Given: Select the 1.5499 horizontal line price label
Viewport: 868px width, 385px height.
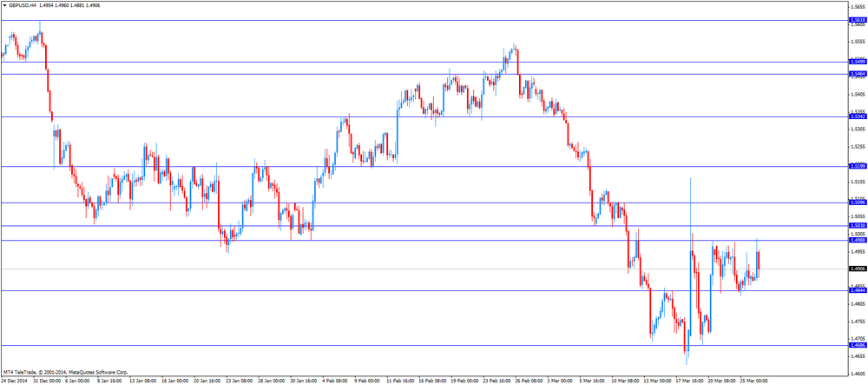Looking at the screenshot, I should tap(857, 62).
